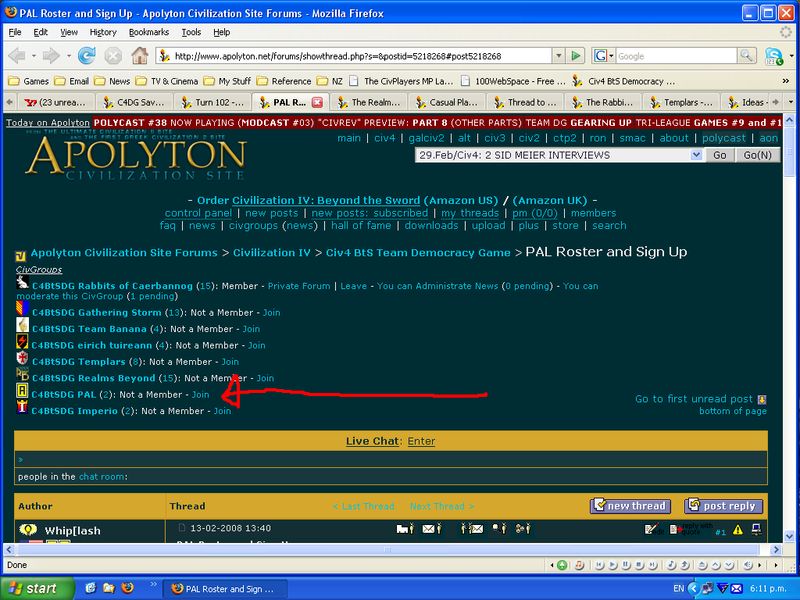
Task: Click the Team Banana group icon
Action: tap(22, 328)
